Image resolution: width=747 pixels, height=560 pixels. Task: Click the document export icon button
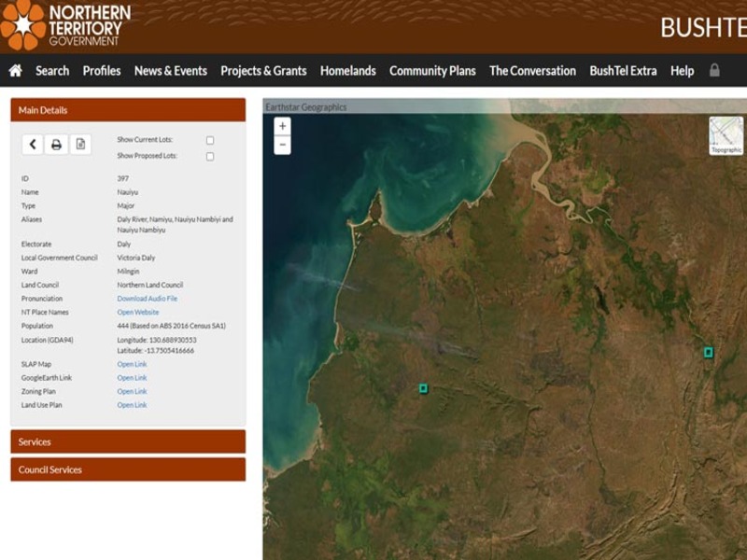pos(80,145)
